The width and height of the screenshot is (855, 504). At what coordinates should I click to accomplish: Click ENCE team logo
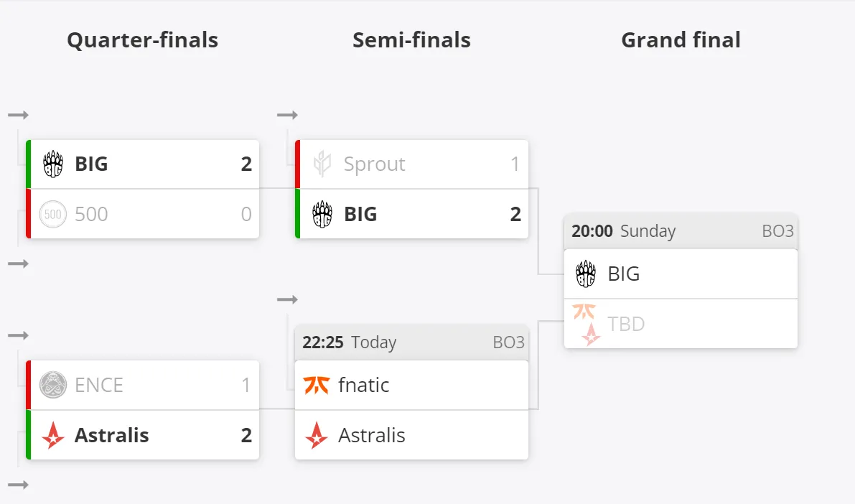click(53, 385)
